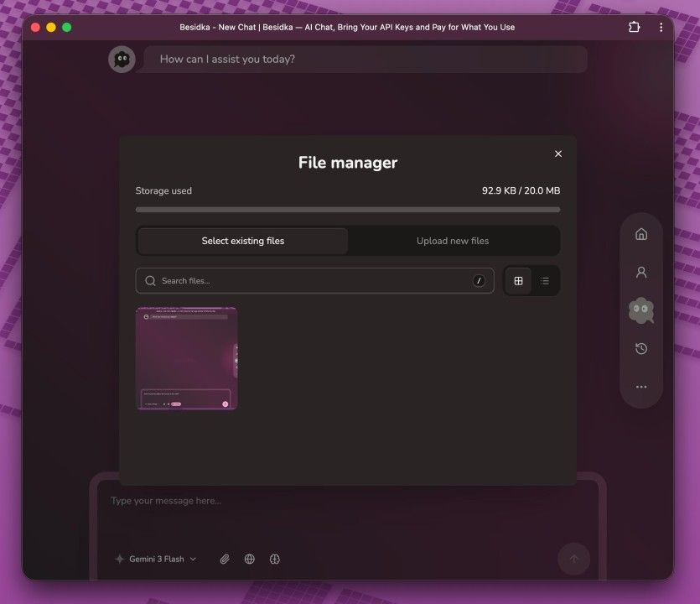
Task: Click the ghost chat icon in sidebar
Action: 641,310
